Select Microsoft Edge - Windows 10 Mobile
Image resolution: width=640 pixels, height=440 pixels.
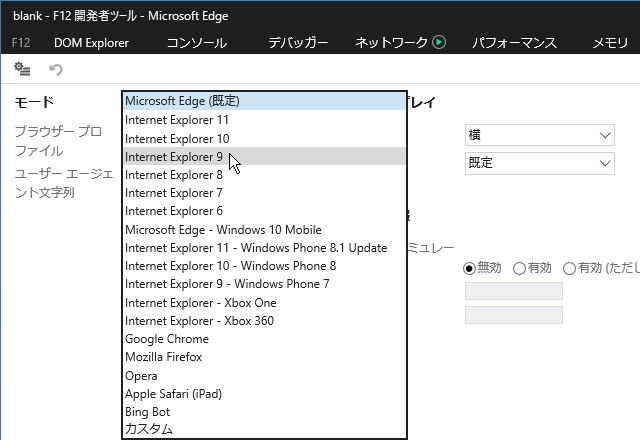point(264,230)
